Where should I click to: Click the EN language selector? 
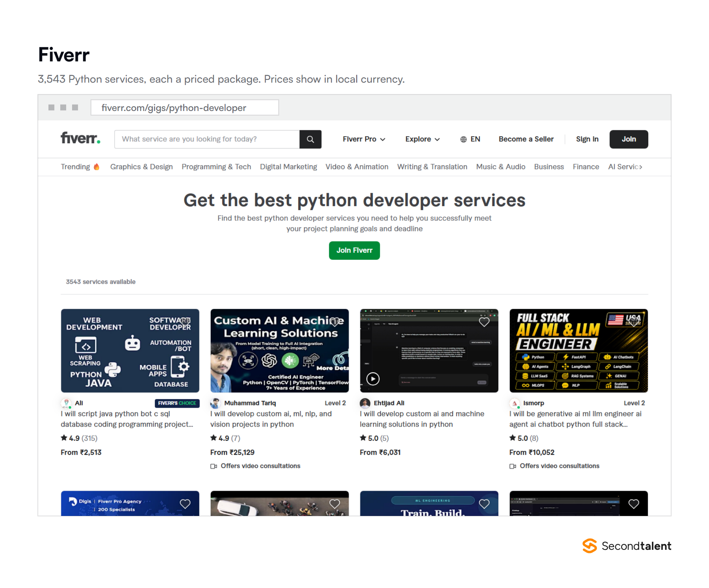tap(475, 139)
